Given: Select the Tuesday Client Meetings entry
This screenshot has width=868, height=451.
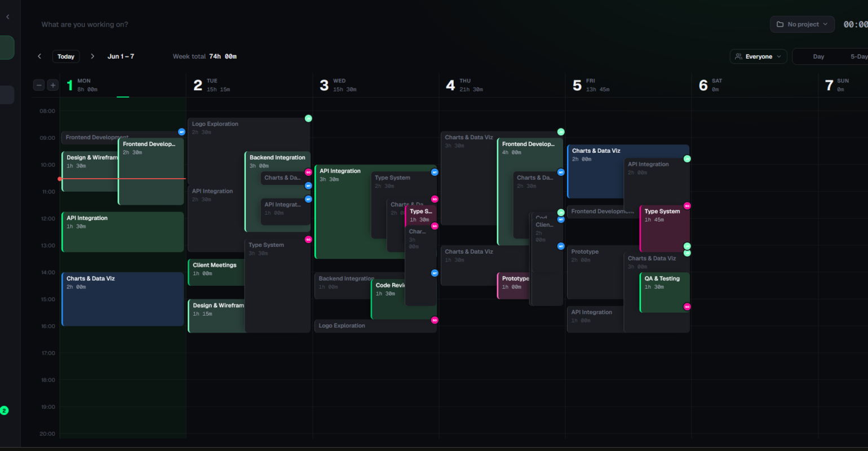Looking at the screenshot, I should (216, 272).
